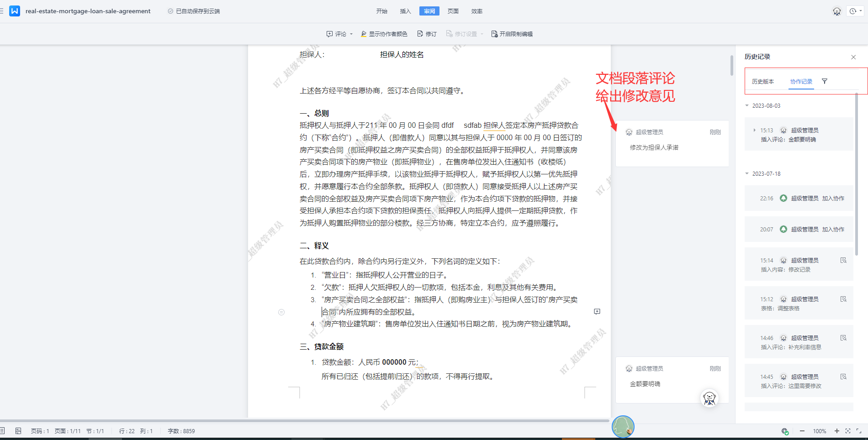The image size is (868, 440).
Task: Click the filter icon in 历史记录 panel
Action: pos(825,81)
